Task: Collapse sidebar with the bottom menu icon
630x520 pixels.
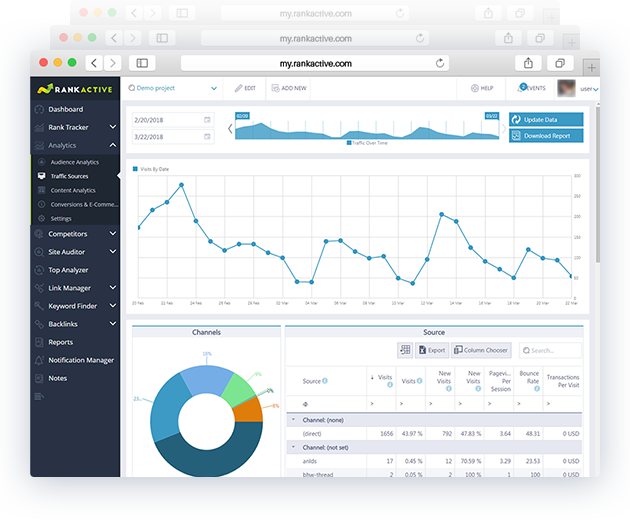Action: pyautogui.click(x=39, y=397)
